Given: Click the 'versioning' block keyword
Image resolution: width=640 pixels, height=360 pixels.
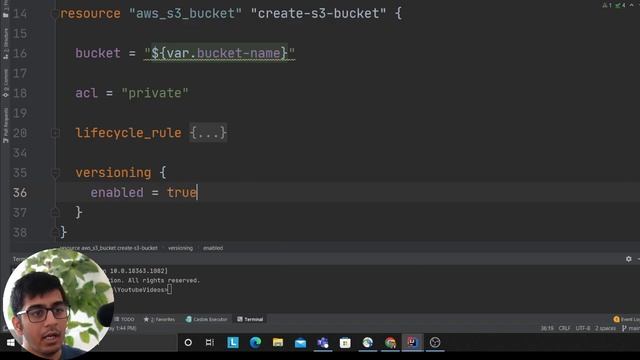Looking at the screenshot, I should pyautogui.click(x=113, y=173).
